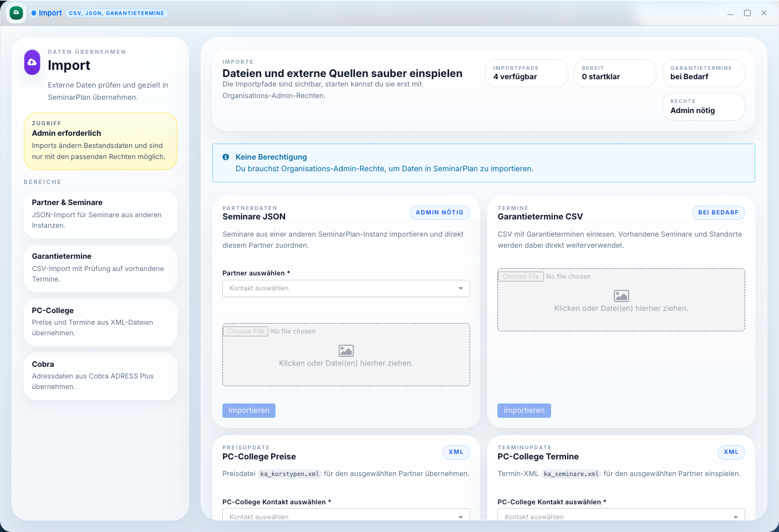Select Garantietermine section in sidebar
The height and width of the screenshot is (532, 779).
coord(100,268)
